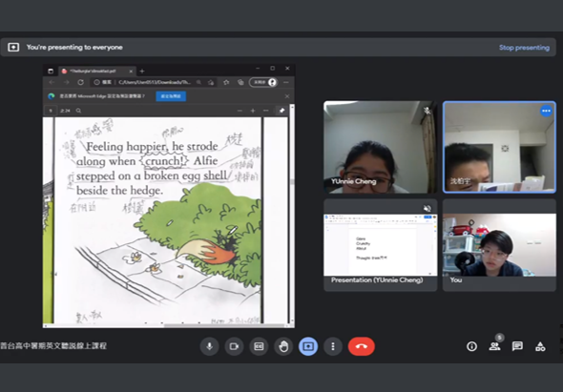The height and width of the screenshot is (392, 563).
Task: Open meeting details info icon
Action: (x=471, y=346)
